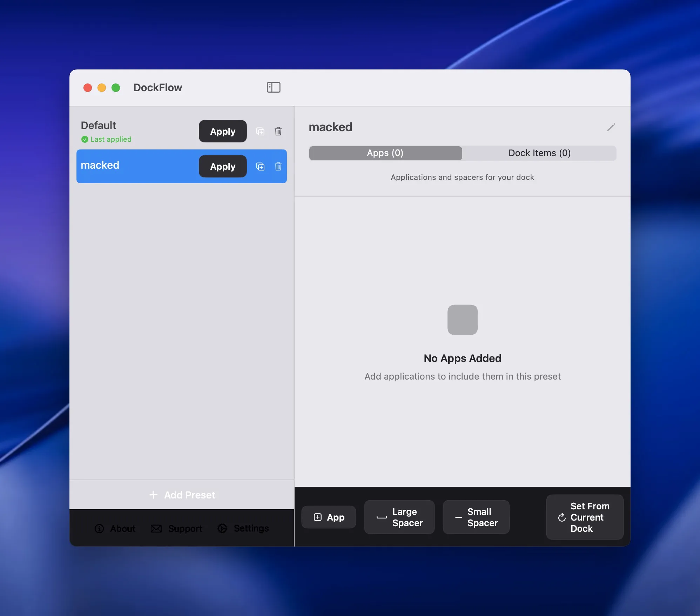Duplicate the macked preset
The image size is (700, 616).
point(260,167)
